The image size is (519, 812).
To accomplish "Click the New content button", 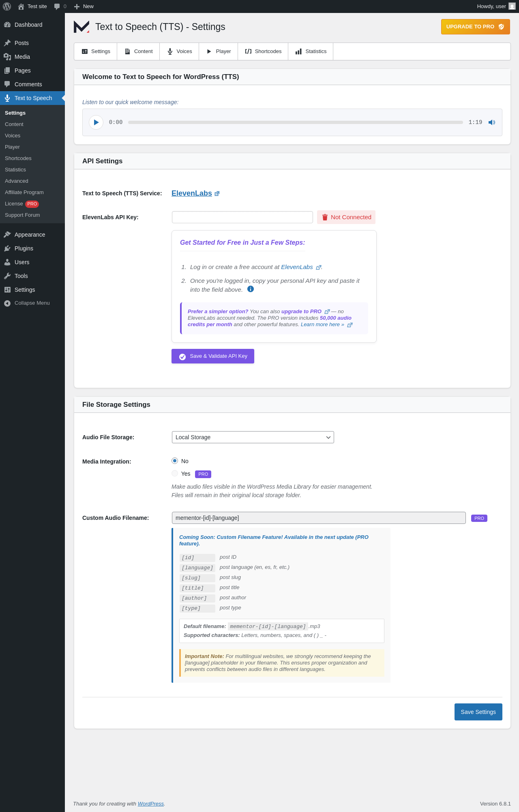I will (84, 6).
